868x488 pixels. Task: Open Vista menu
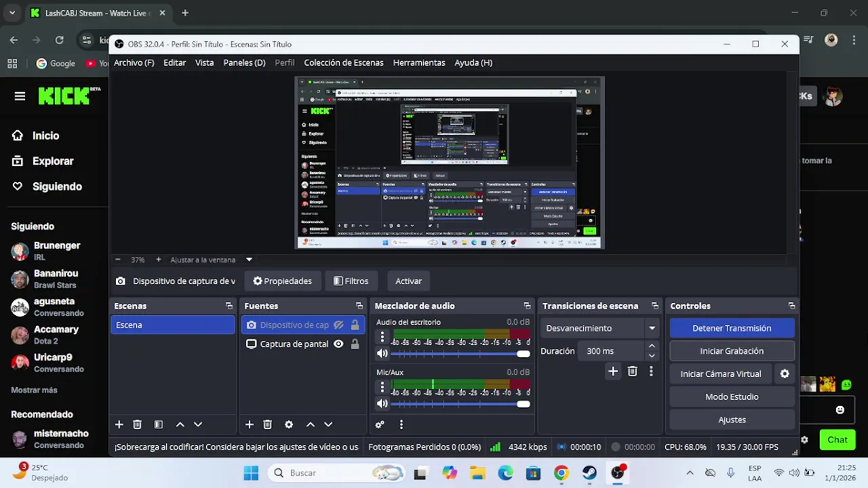tap(204, 62)
